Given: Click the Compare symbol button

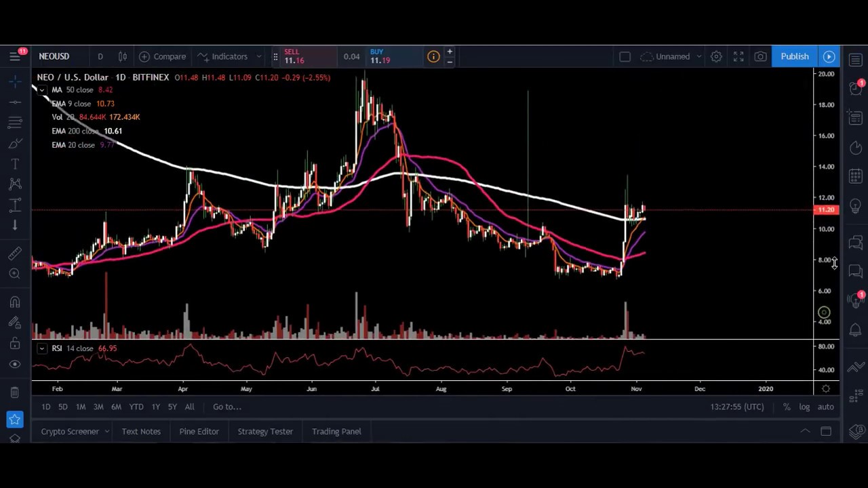Looking at the screenshot, I should tap(163, 56).
